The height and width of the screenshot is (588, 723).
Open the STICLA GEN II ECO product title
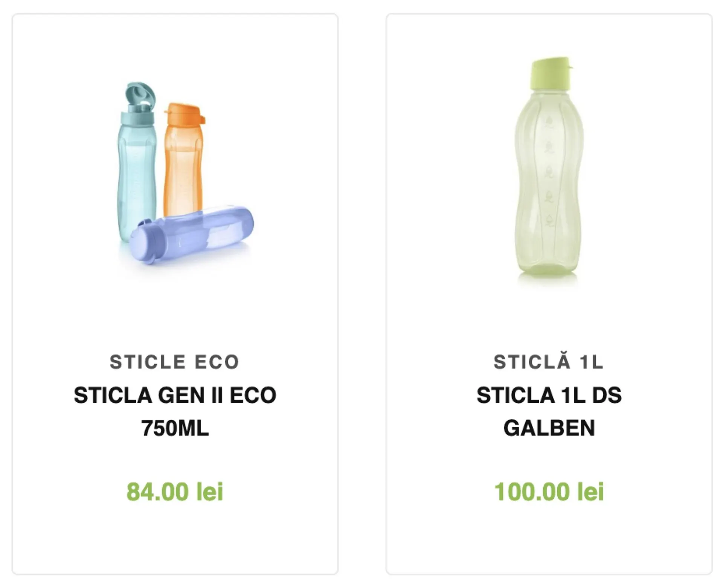coord(175,395)
